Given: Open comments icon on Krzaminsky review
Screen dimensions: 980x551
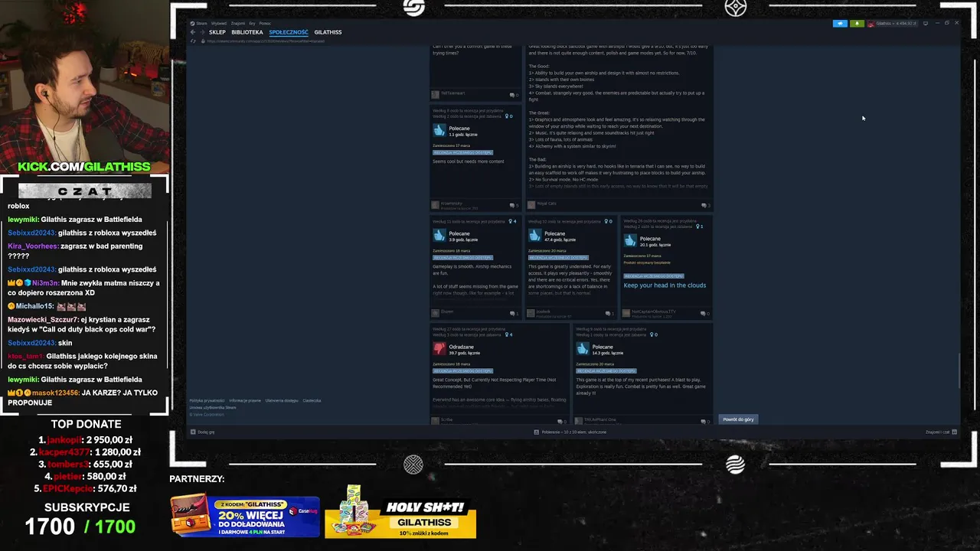Looking at the screenshot, I should [513, 205].
